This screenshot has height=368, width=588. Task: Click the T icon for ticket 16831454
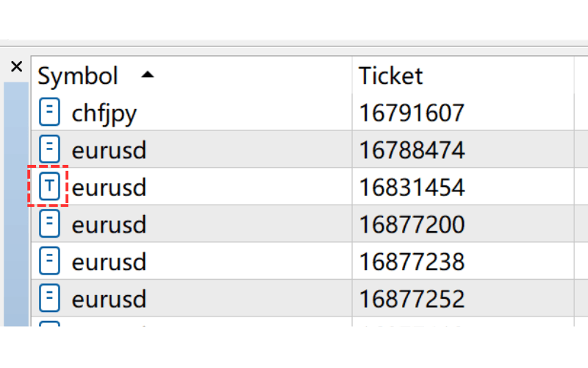[x=49, y=187]
